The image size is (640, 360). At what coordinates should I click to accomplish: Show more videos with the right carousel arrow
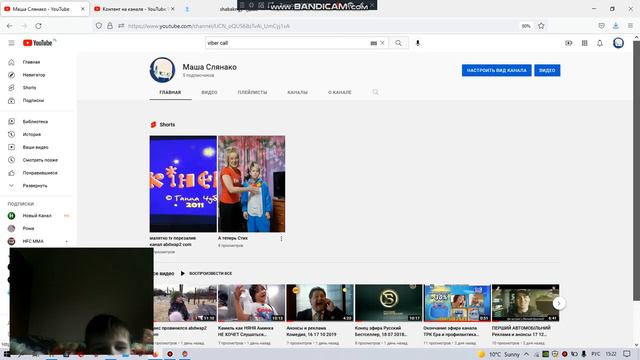click(559, 303)
